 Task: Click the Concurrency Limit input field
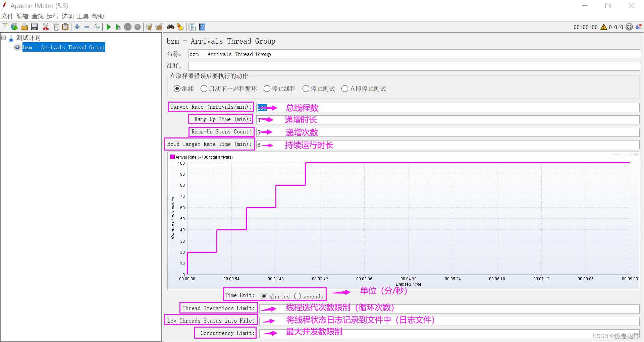pyautogui.click(x=449, y=333)
